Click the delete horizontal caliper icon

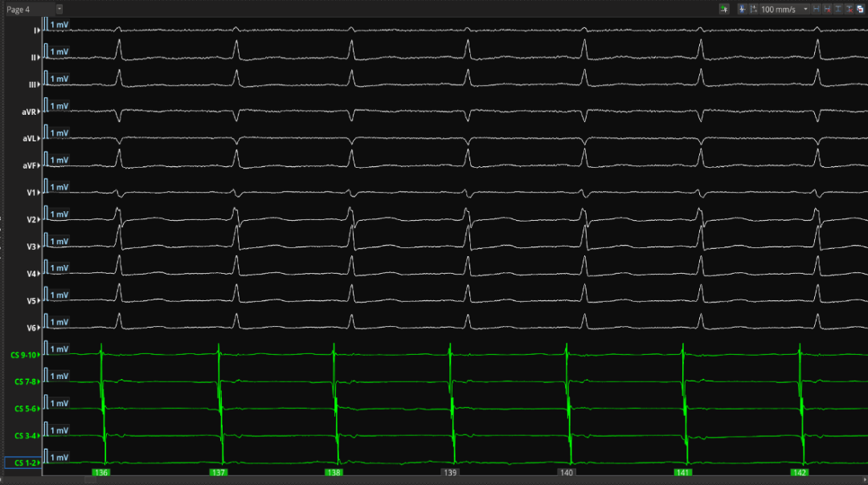tap(827, 9)
